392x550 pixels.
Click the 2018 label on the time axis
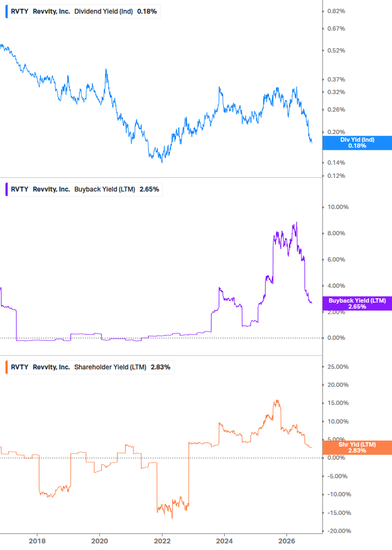(37, 541)
